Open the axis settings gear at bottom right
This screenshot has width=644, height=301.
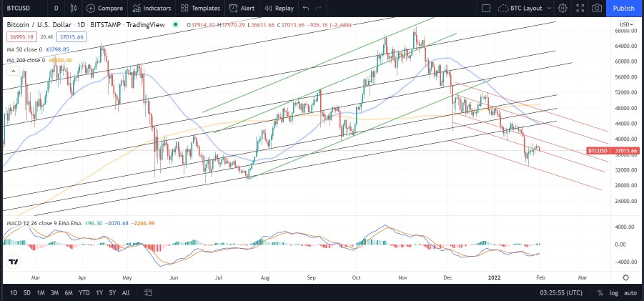626,277
